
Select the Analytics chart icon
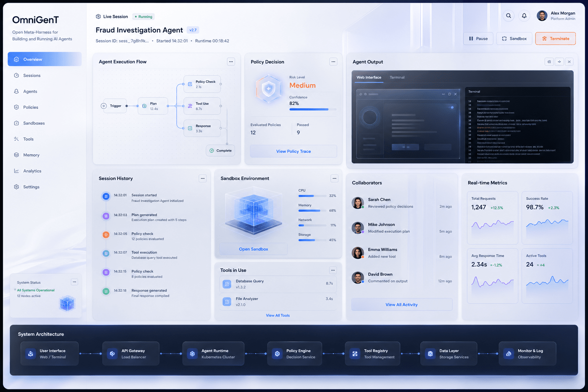[x=16, y=171]
